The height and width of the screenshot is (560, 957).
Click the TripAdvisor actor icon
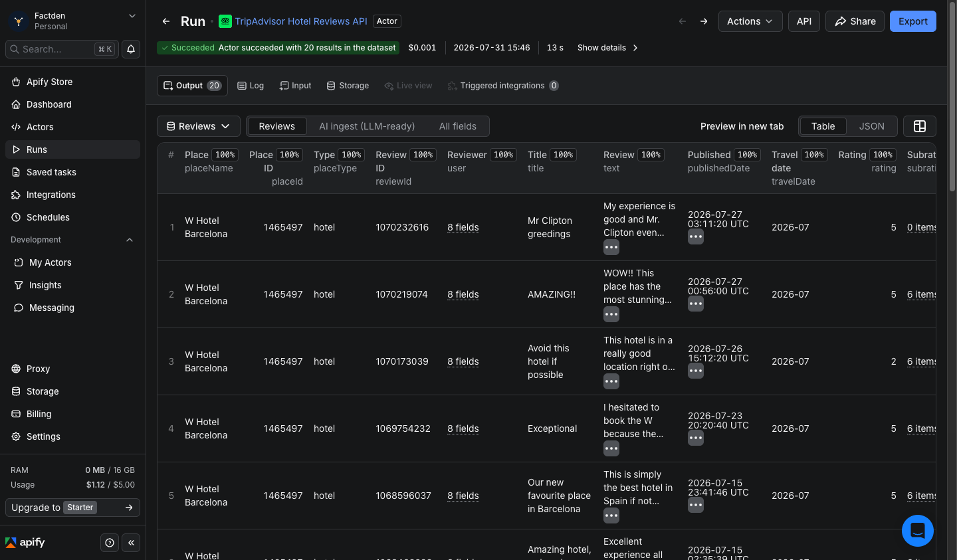[225, 21]
